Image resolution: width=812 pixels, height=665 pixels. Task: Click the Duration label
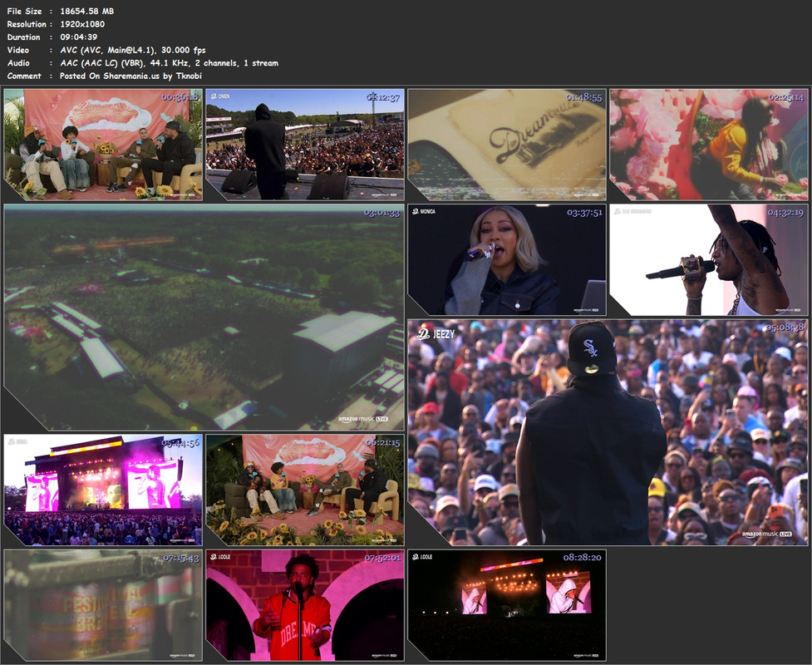point(24,37)
